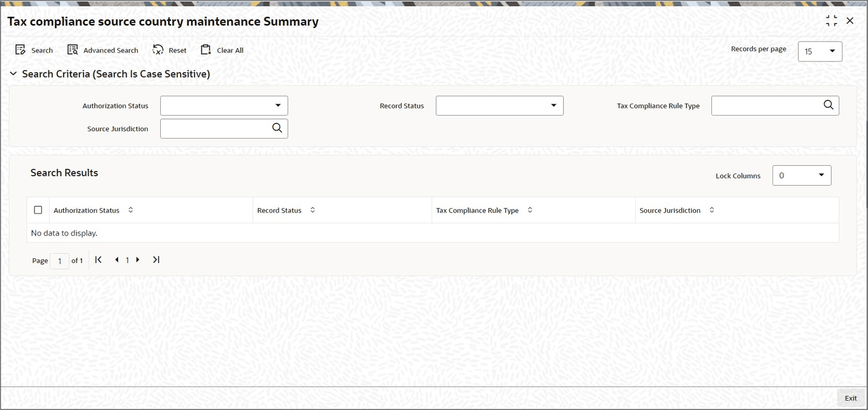Viewport: 868px width, 410px height.
Task: Close the summary window with X
Action: [x=850, y=21]
